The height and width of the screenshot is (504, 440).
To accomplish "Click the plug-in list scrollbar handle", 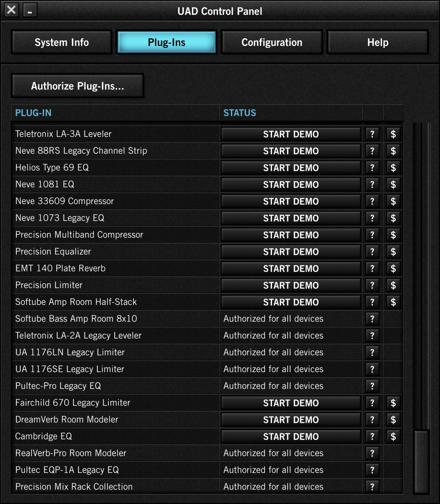I will click(422, 461).
